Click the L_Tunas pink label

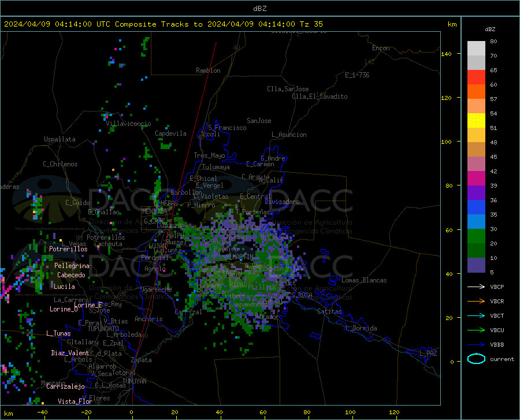coord(58,333)
